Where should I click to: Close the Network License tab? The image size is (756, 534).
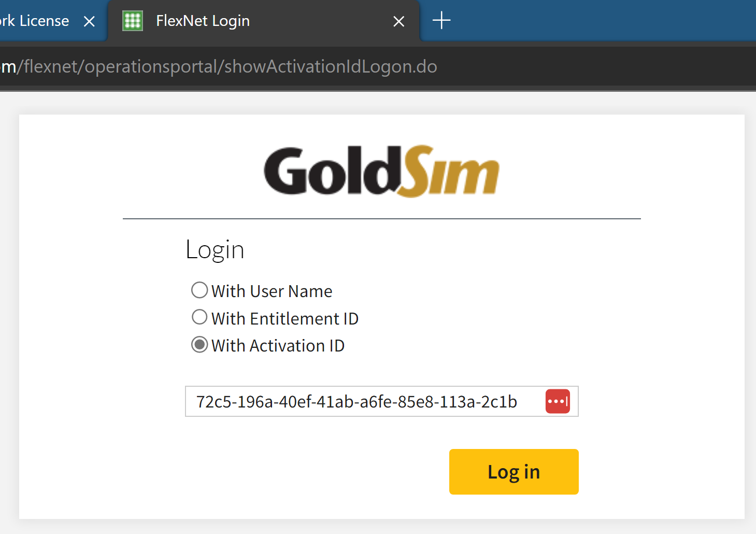point(89,21)
